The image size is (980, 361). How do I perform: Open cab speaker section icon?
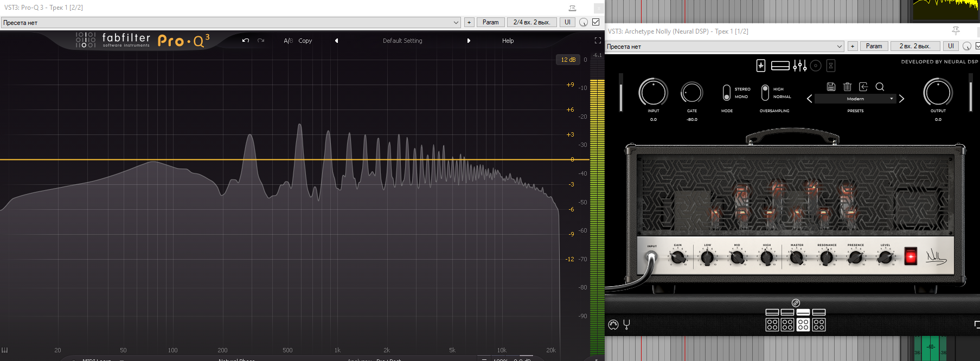click(x=816, y=66)
